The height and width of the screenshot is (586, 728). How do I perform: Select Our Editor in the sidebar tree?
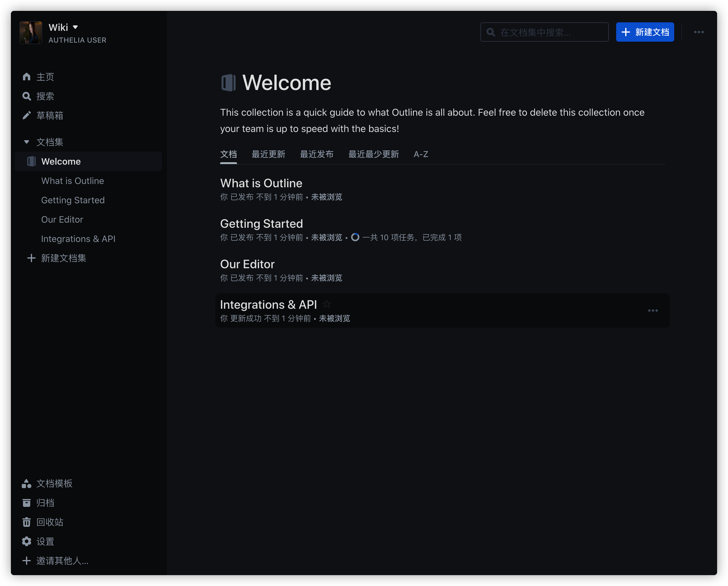pyautogui.click(x=62, y=219)
